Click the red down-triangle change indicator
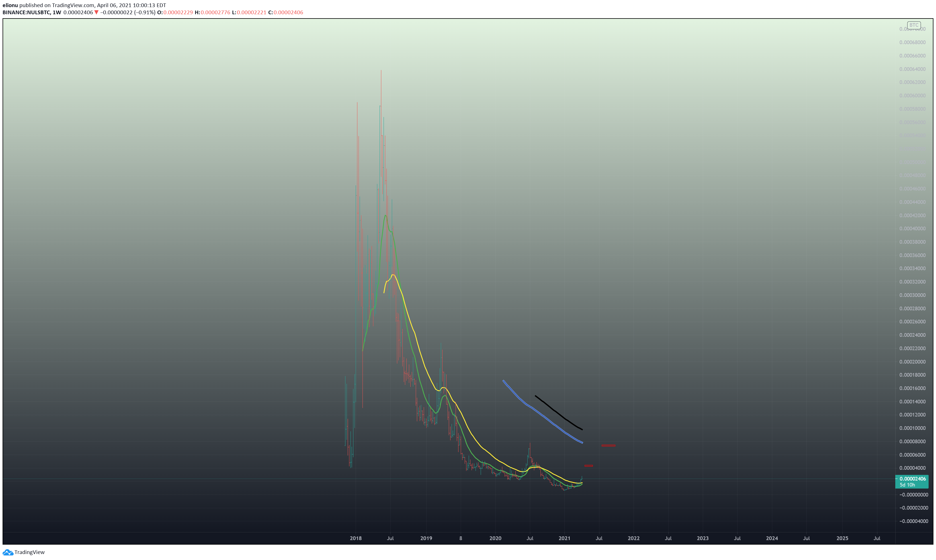Screen dimensions: 936x560 coord(96,13)
